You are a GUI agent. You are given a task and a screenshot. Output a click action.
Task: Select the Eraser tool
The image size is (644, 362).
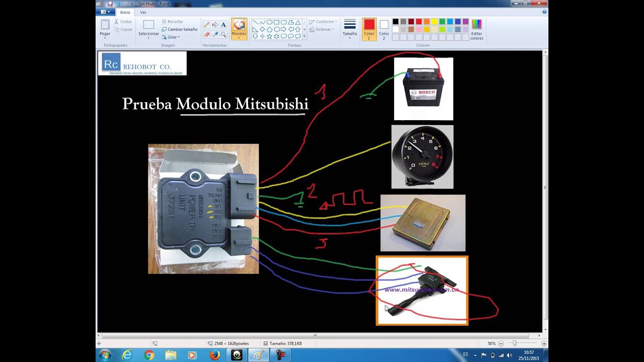206,34
